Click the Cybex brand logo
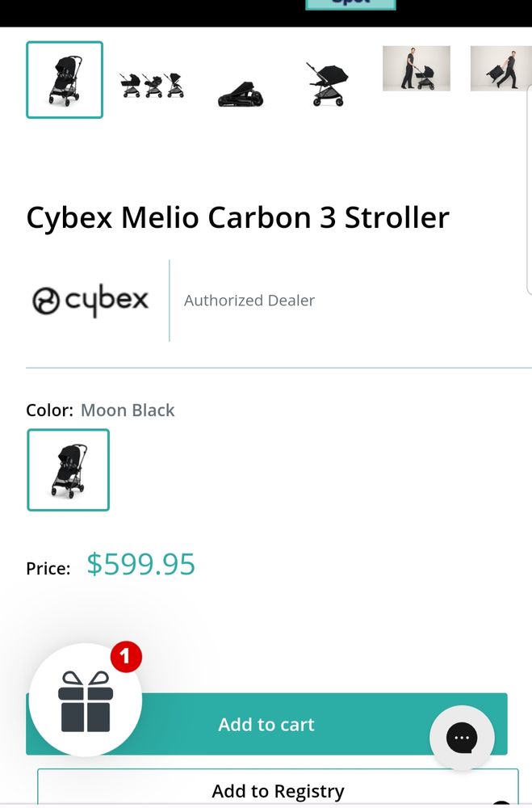This screenshot has height=808, width=532. [90, 301]
